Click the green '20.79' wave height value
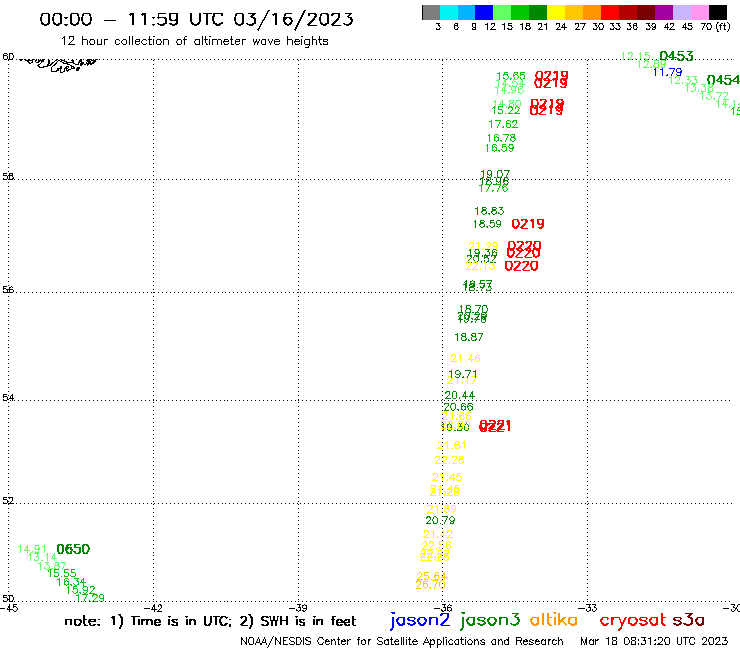The width and height of the screenshot is (740, 650). pyautogui.click(x=440, y=520)
